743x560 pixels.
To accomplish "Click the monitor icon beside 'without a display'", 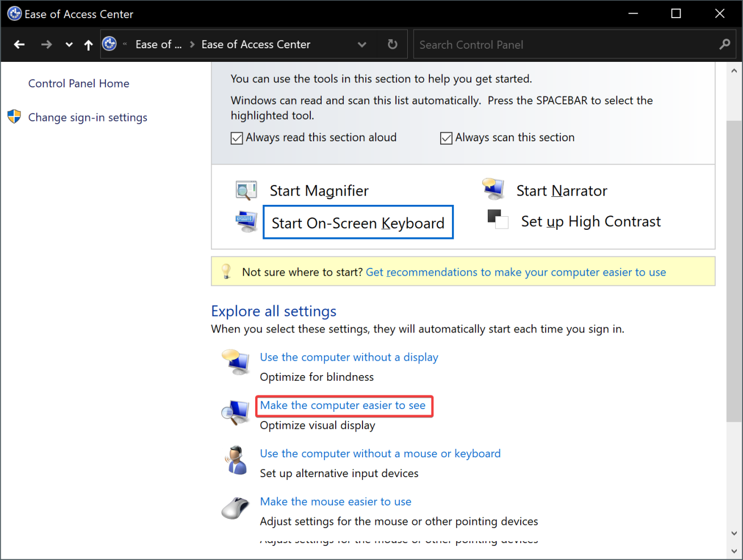I will pyautogui.click(x=236, y=362).
